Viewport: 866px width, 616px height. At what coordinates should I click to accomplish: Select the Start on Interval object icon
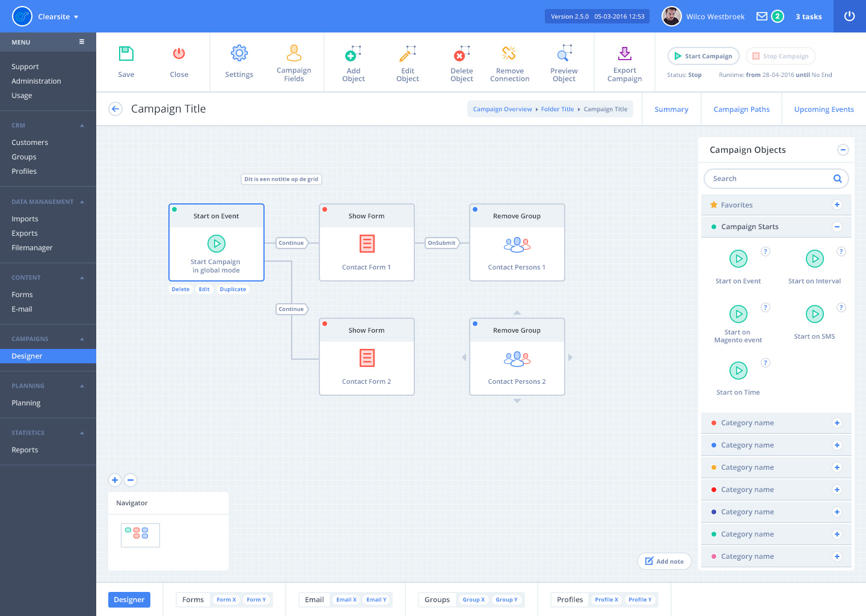[x=815, y=259]
